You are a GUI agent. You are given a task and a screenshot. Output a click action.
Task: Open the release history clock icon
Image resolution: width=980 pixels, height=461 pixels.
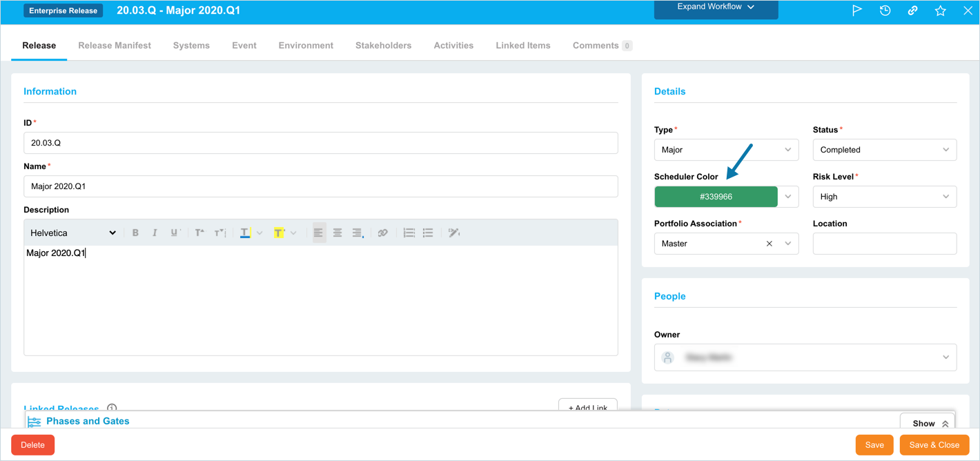[885, 10]
